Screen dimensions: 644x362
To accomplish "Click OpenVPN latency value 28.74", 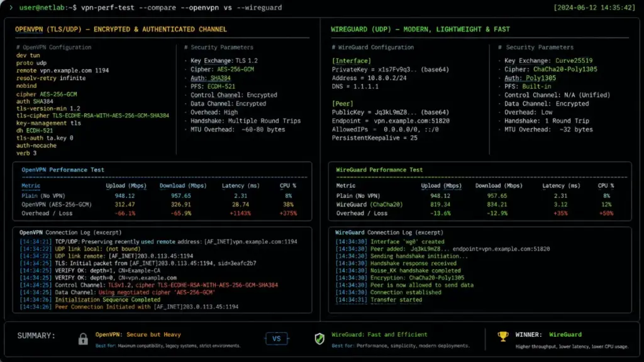I will [240, 204].
